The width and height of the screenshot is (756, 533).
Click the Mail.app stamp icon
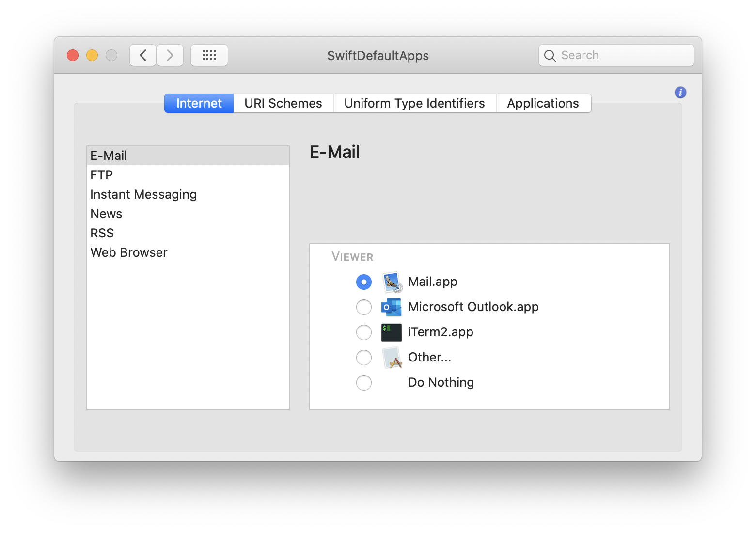392,282
